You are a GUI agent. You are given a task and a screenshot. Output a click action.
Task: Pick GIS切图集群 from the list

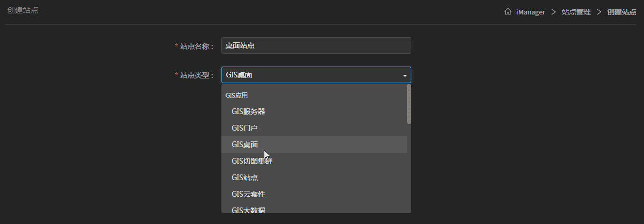[x=252, y=161]
